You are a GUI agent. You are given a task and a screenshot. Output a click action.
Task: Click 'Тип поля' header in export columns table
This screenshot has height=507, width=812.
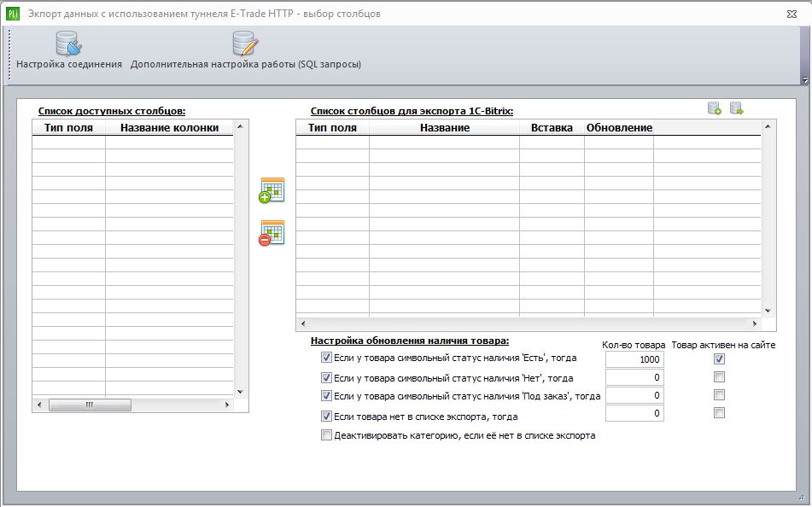[332, 128]
